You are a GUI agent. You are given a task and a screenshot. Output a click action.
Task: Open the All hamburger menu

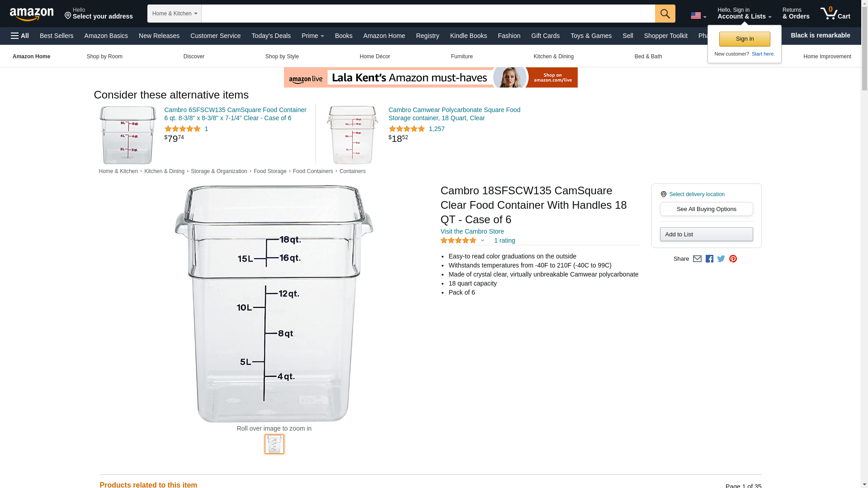20,36
